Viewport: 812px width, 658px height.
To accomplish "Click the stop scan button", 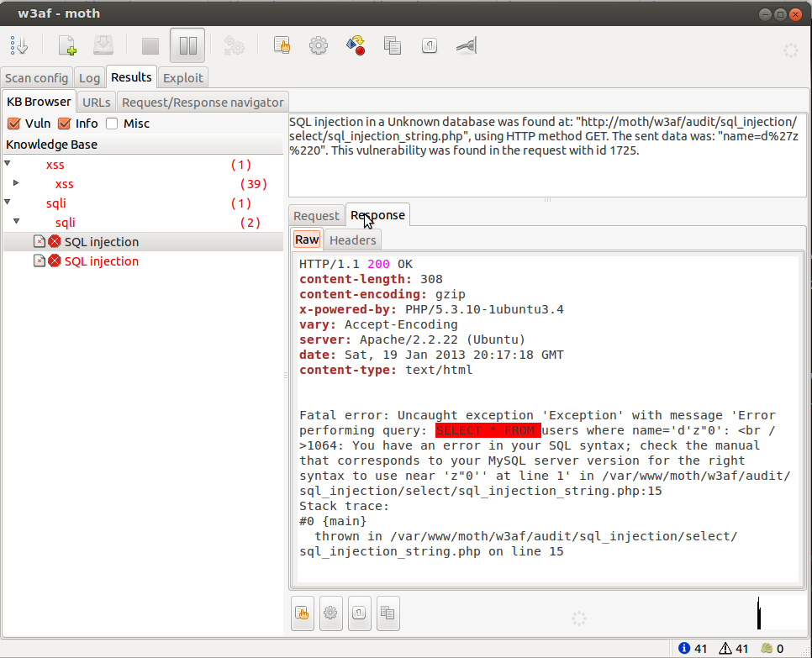I will [x=150, y=45].
